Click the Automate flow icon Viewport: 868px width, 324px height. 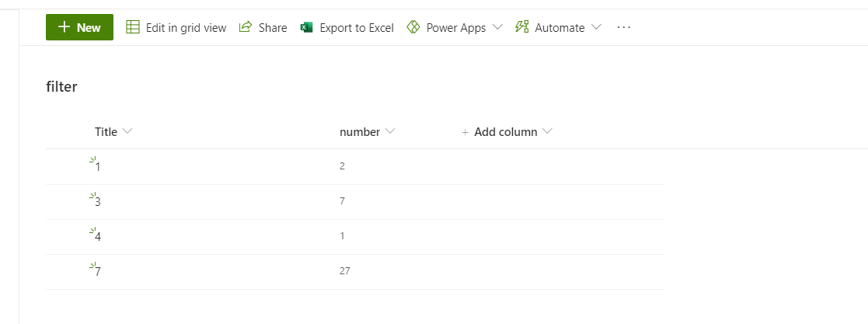522,27
